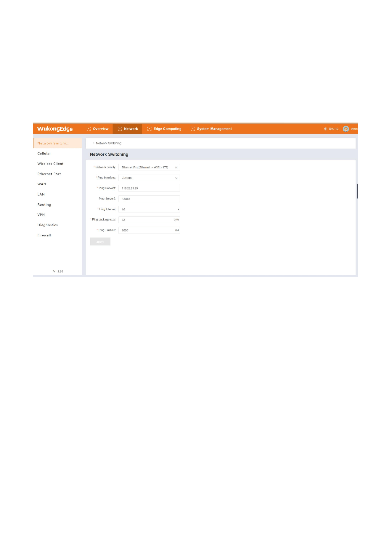Click the Ping package size field
This screenshot has width=392, height=554.
click(x=149, y=220)
